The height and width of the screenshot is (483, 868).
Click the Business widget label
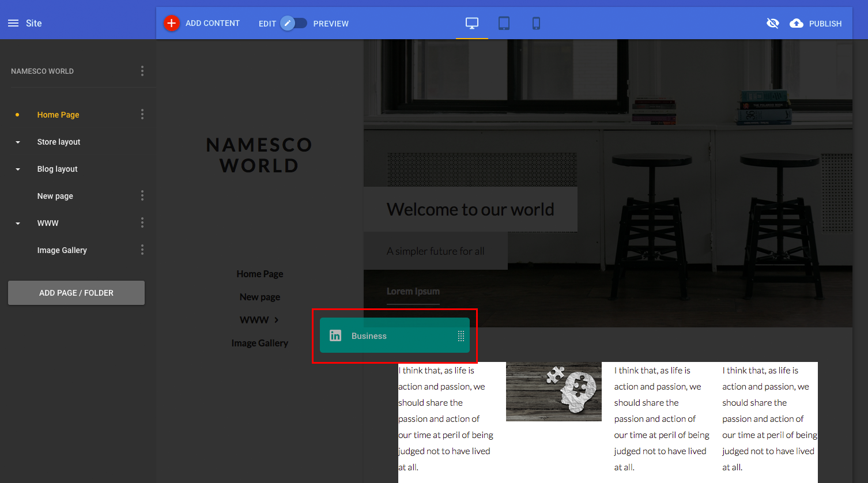(369, 336)
